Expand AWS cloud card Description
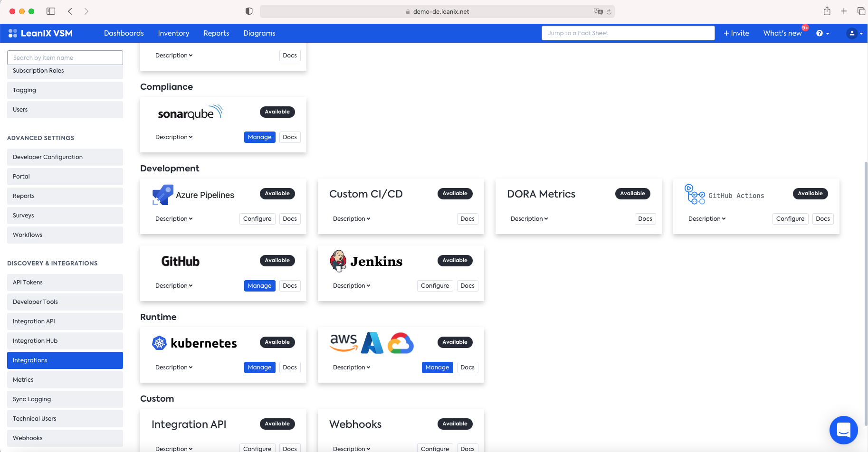 click(x=352, y=367)
